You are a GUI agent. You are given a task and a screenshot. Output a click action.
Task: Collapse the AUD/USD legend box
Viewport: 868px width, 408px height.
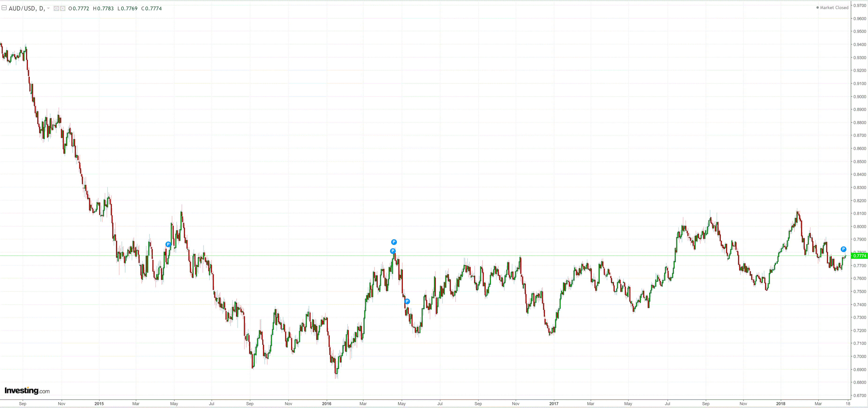(4, 8)
